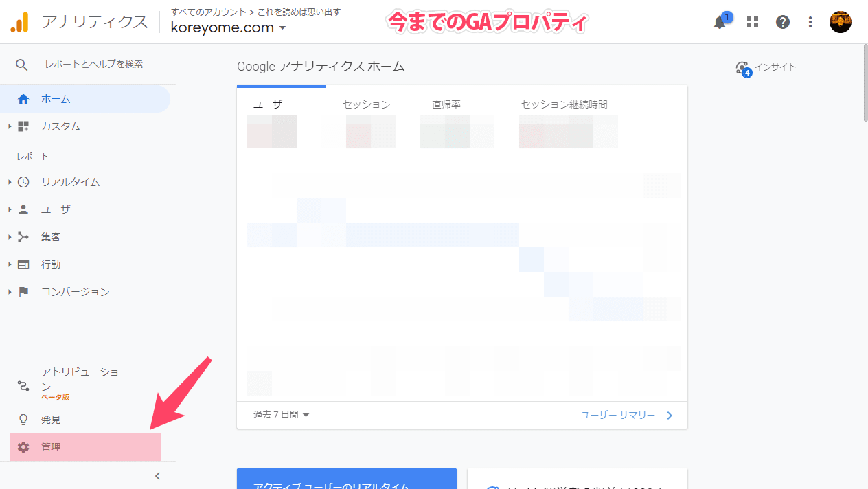
Task: Select the セッション metric tab
Action: (367, 104)
